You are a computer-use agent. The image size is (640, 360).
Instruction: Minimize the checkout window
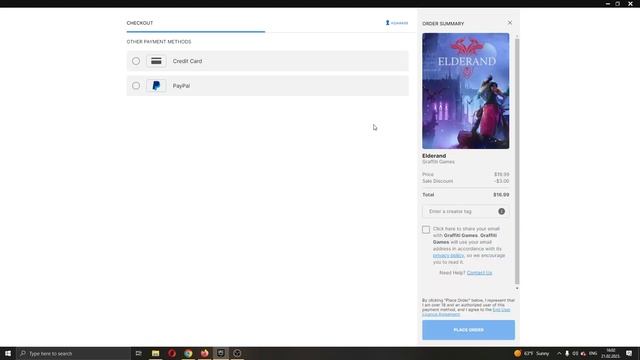click(x=608, y=4)
